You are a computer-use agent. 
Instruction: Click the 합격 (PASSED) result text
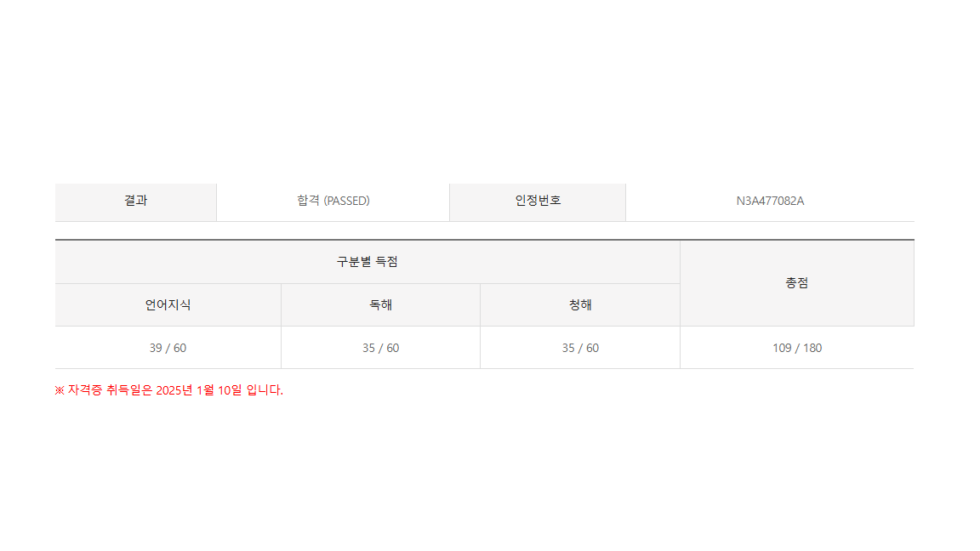pos(333,202)
